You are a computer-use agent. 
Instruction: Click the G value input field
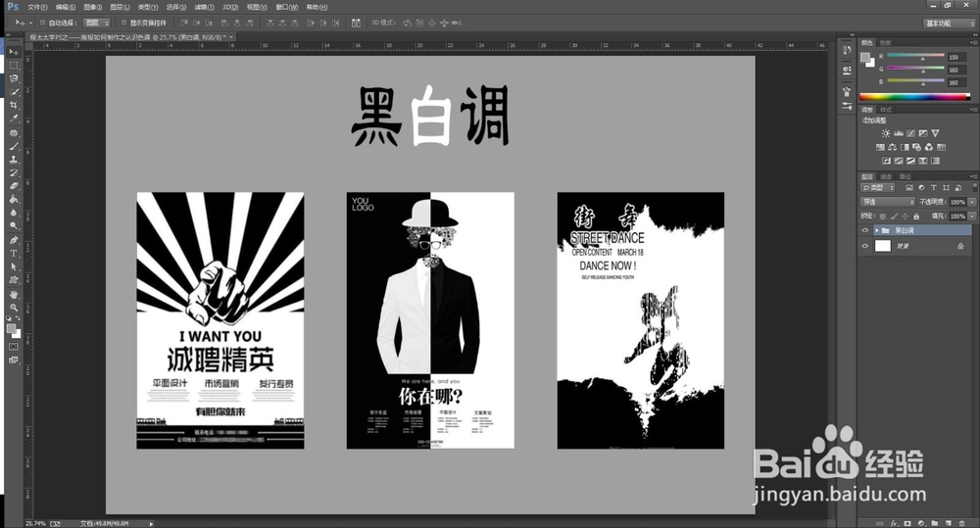956,70
